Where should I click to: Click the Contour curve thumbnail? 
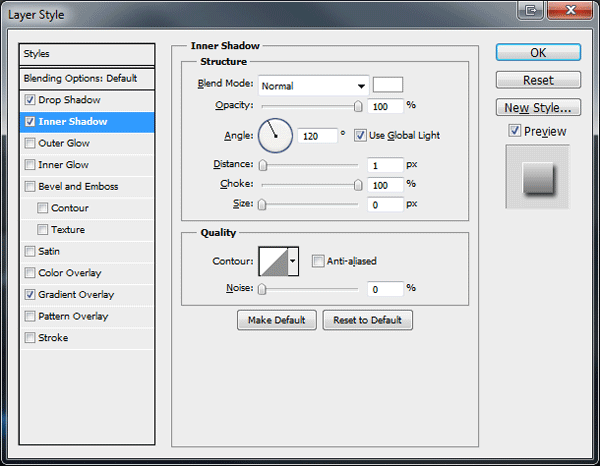[273, 261]
